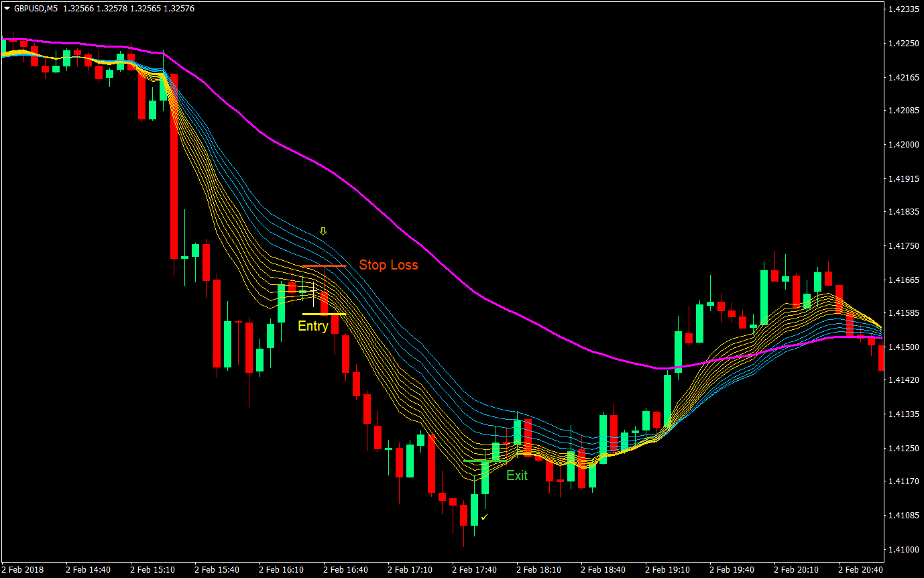Select the yellow entry horizontal line
The height and width of the screenshot is (578, 924).
[324, 314]
